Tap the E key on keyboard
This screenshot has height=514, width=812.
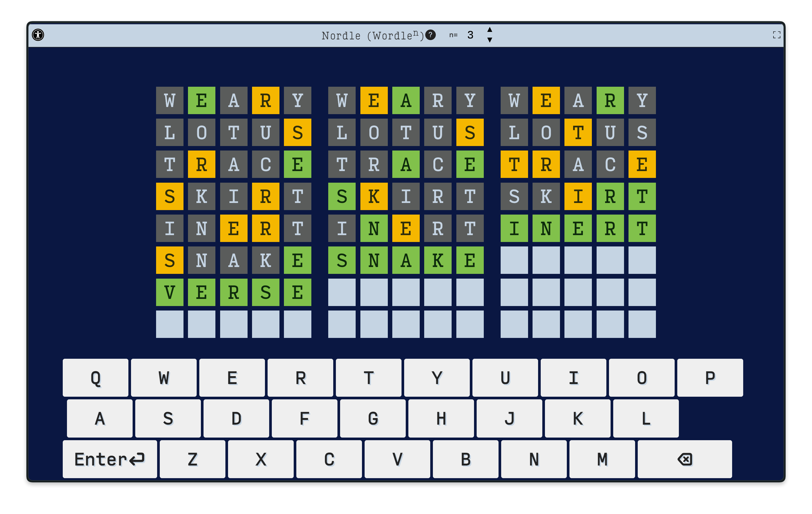(232, 377)
